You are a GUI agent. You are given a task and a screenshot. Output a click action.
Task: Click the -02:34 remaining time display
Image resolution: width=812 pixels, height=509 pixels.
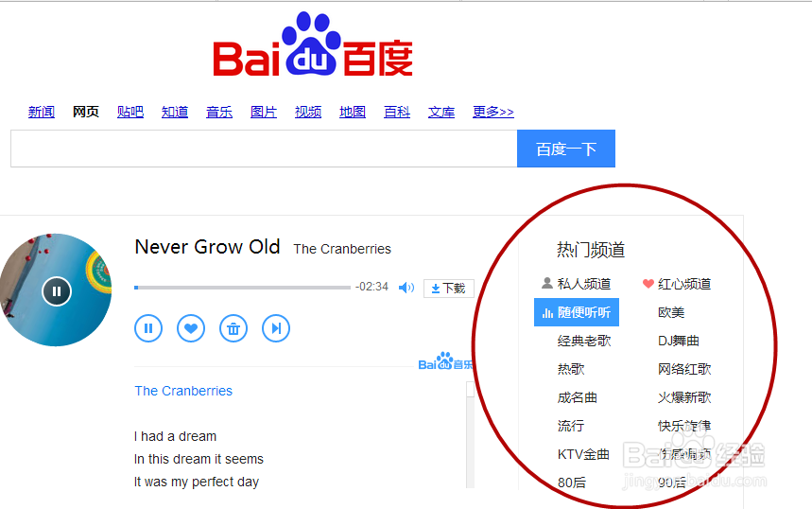point(371,287)
